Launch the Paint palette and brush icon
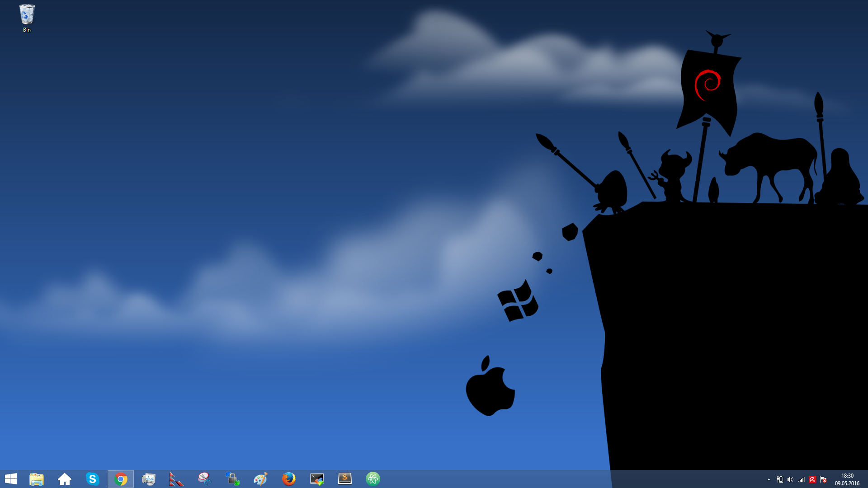 [x=260, y=479]
